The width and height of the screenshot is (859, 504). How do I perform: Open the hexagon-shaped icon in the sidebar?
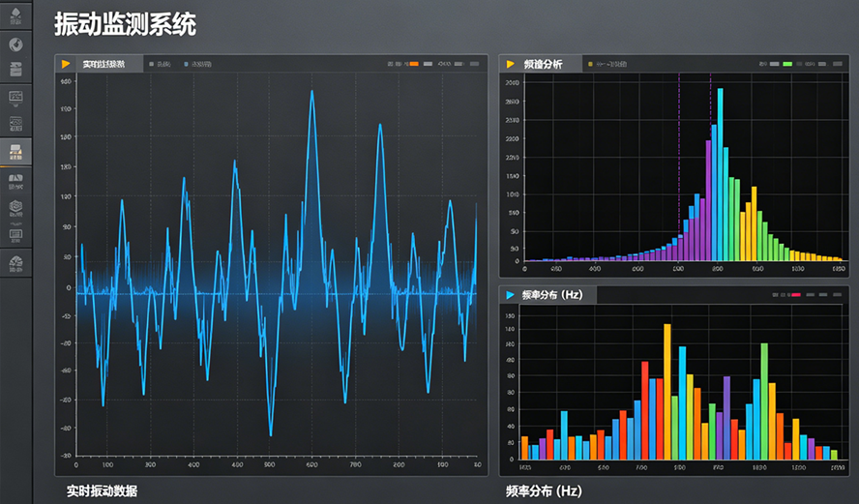(x=15, y=206)
